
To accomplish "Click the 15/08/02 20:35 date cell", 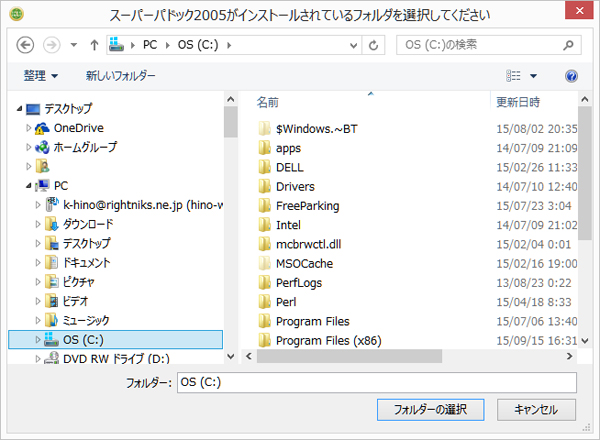I will click(537, 129).
